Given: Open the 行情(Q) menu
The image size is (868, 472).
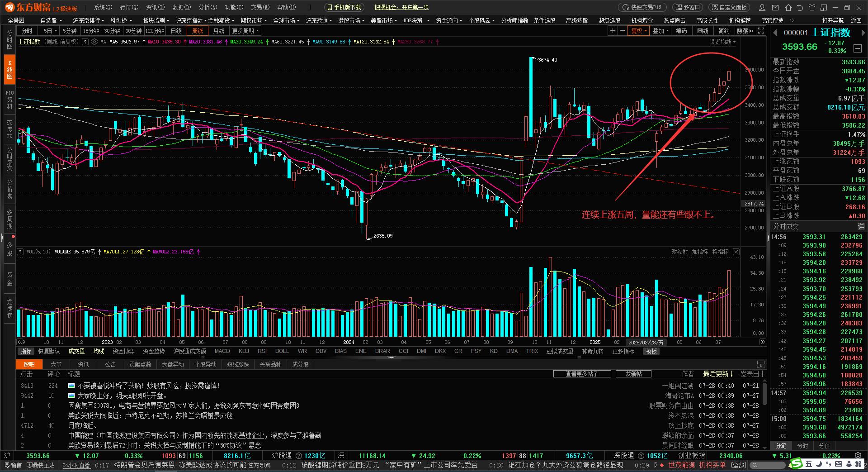Looking at the screenshot, I should pos(129,7).
